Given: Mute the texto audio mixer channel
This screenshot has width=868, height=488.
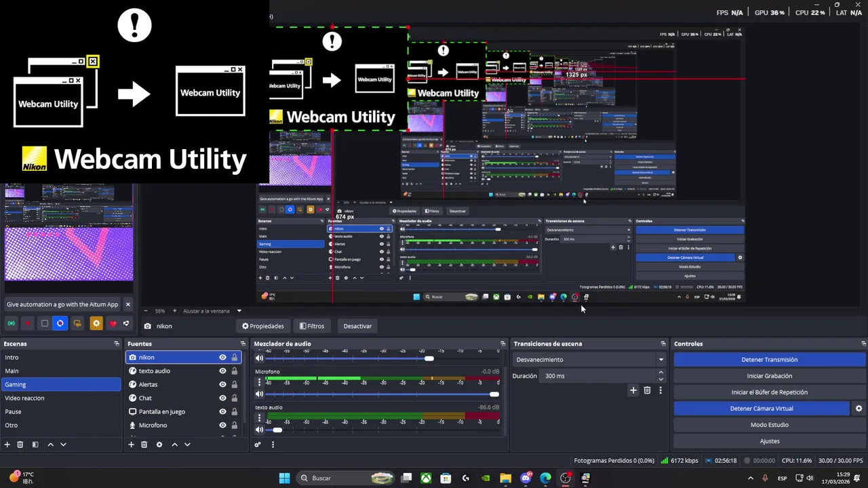Looking at the screenshot, I should (x=259, y=430).
